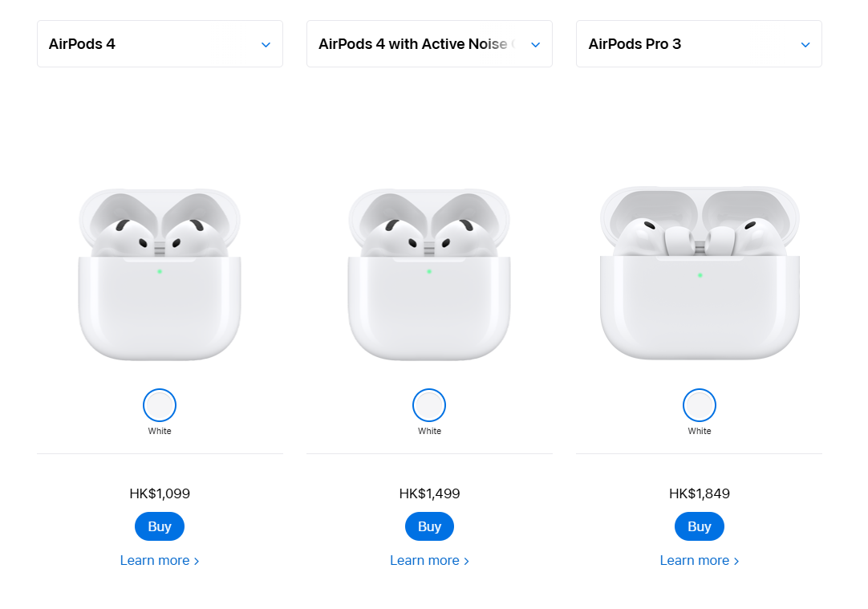
Task: Click the chevron arrow in AirPods 4 selector
Action: coord(266,45)
